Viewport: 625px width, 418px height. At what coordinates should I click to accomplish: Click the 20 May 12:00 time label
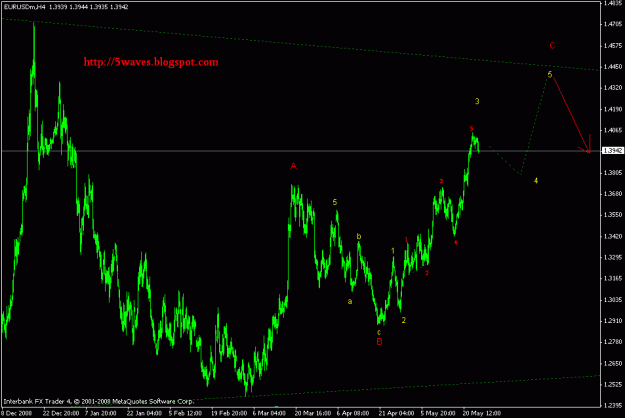pyautogui.click(x=482, y=413)
